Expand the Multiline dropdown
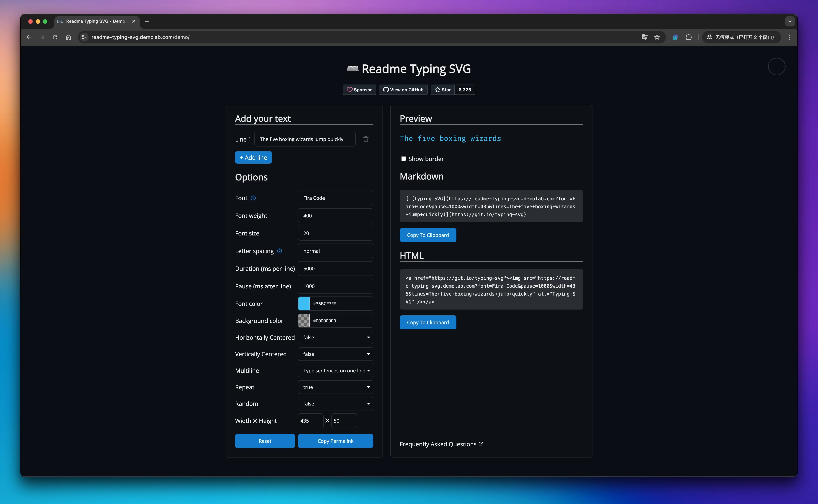Image resolution: width=818 pixels, height=504 pixels. coord(335,371)
